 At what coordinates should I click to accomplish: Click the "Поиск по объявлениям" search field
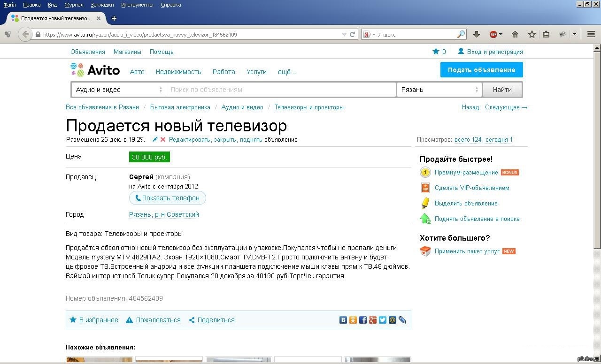(x=281, y=90)
